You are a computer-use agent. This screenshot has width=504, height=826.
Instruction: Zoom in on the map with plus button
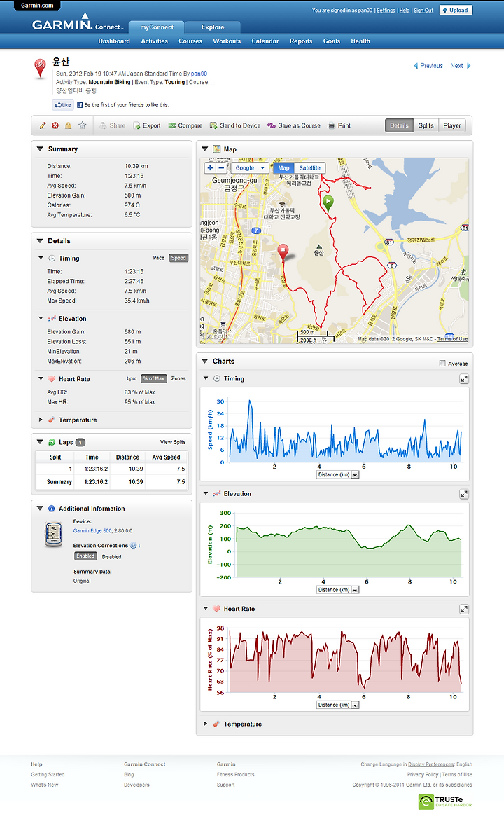click(210, 168)
